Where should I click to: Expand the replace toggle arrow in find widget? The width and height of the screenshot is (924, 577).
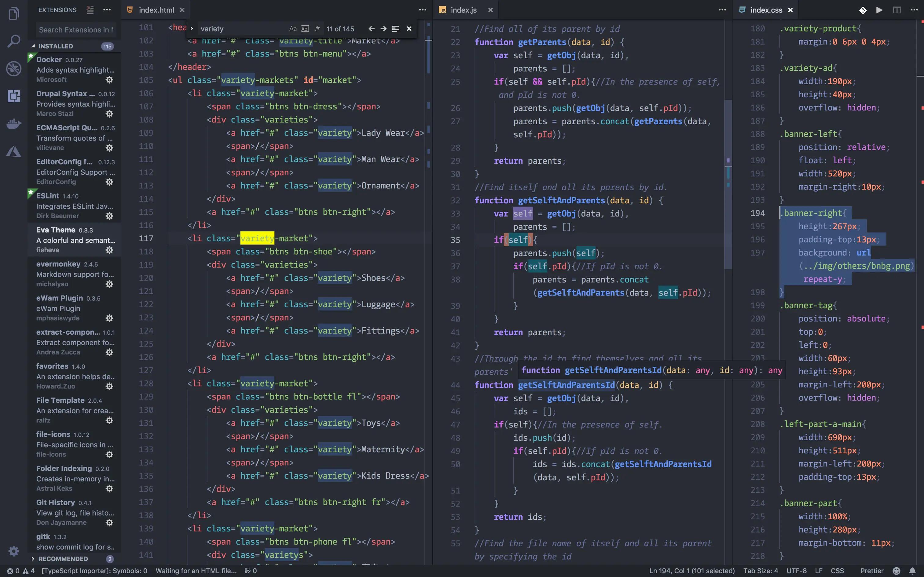pyautogui.click(x=192, y=29)
